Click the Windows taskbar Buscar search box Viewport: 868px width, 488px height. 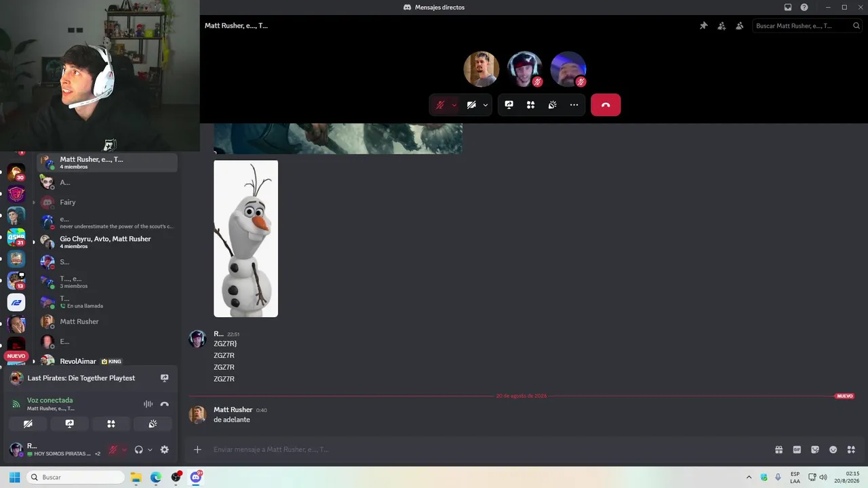coord(75,477)
